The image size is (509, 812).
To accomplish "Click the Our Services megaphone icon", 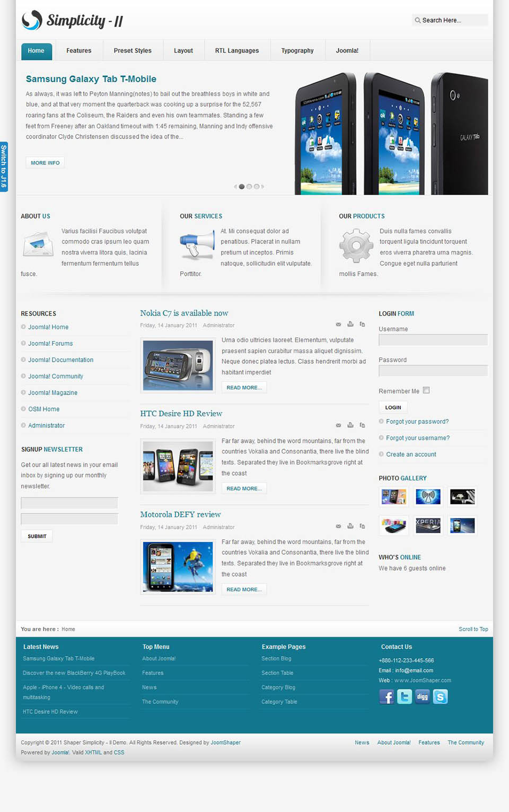I will (197, 245).
